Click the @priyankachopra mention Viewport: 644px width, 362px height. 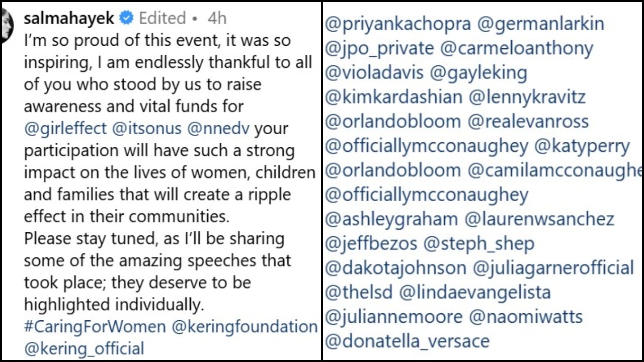(398, 24)
